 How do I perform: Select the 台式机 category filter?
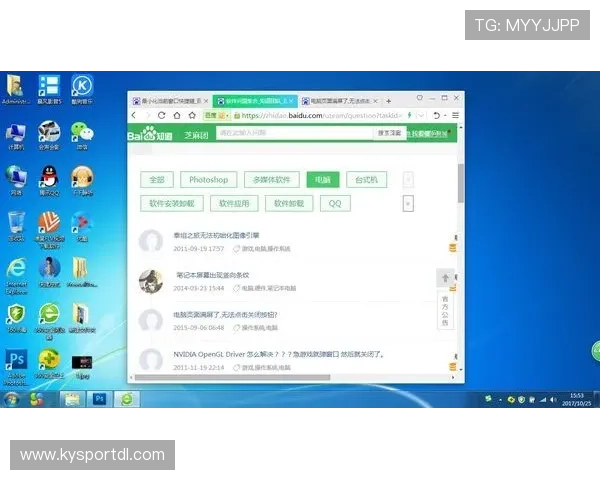point(366,180)
